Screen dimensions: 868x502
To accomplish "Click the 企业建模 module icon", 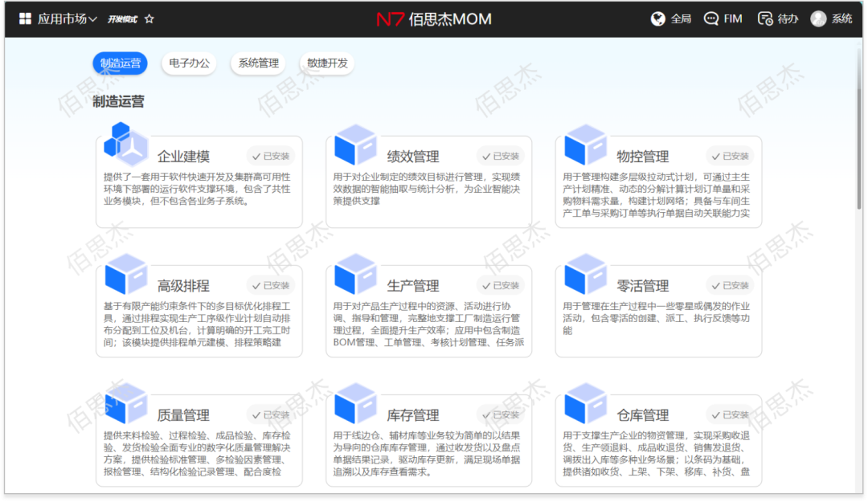I will [x=125, y=144].
